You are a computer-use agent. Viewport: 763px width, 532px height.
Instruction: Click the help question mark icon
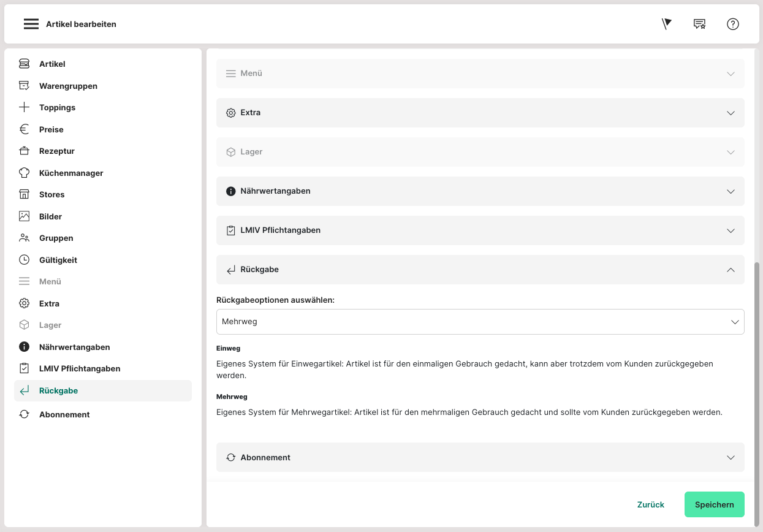[733, 24]
